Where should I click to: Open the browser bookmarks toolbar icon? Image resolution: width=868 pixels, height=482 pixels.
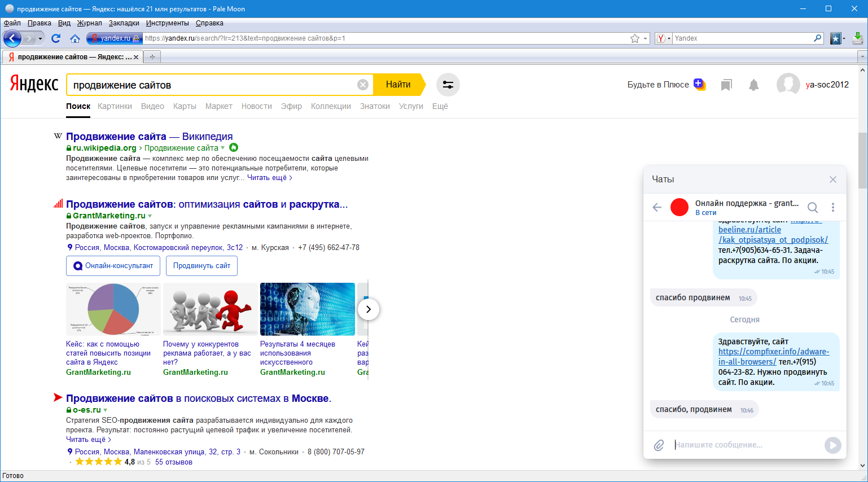click(x=836, y=38)
